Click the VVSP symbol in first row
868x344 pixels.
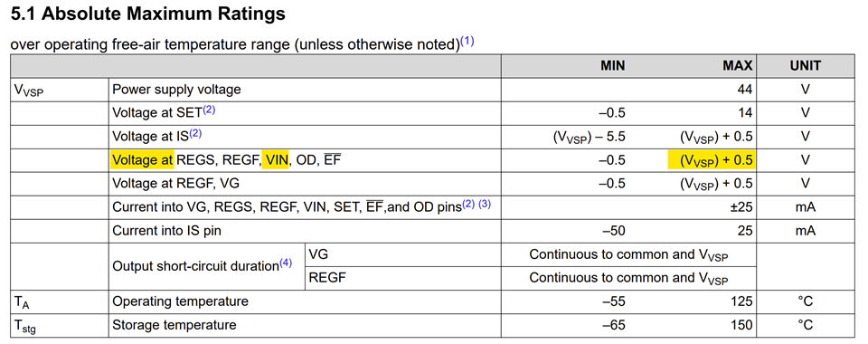28,91
